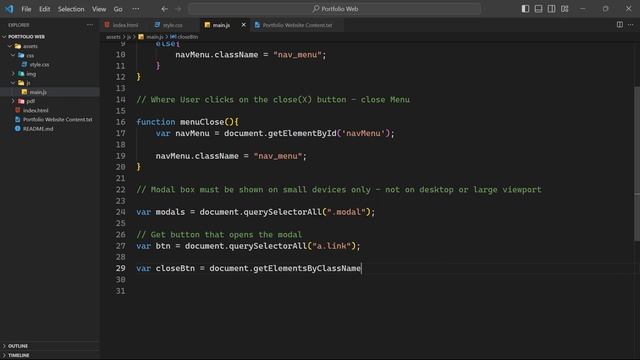The image size is (640, 360).
Task: Click the Portfolio Web command center search
Action: 335,9
